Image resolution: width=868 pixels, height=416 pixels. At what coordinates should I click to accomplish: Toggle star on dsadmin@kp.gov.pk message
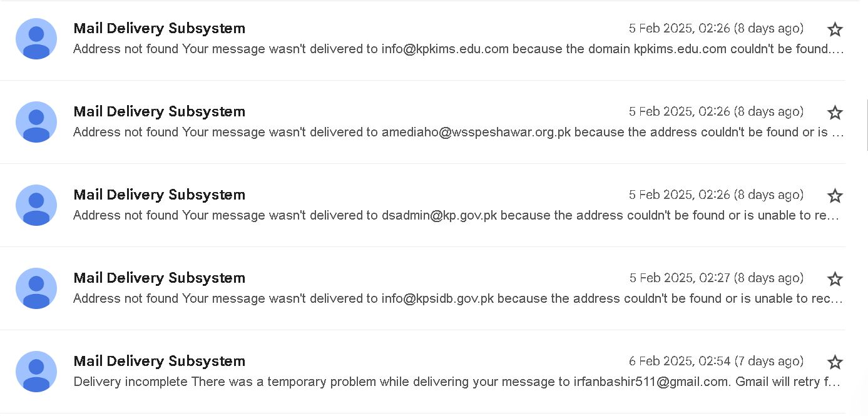tap(835, 196)
